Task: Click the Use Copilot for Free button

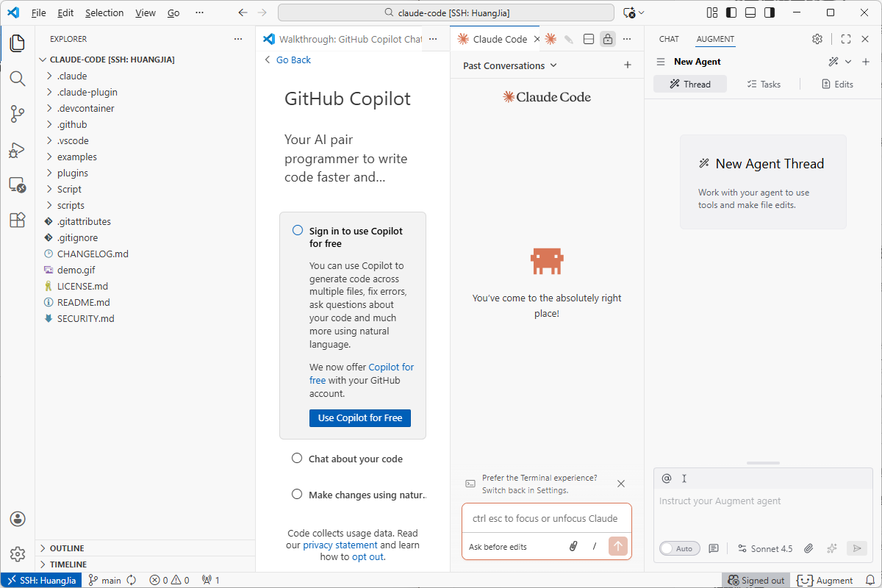Action: click(x=360, y=417)
